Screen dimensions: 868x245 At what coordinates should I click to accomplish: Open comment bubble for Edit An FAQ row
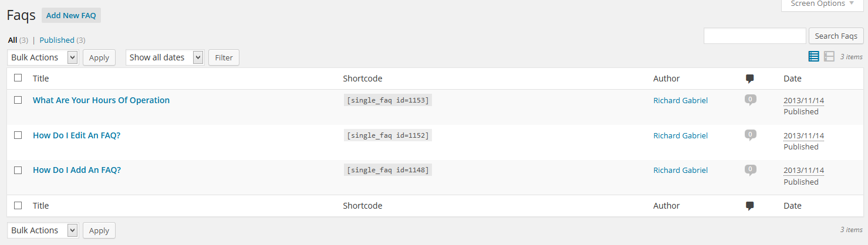(749, 135)
